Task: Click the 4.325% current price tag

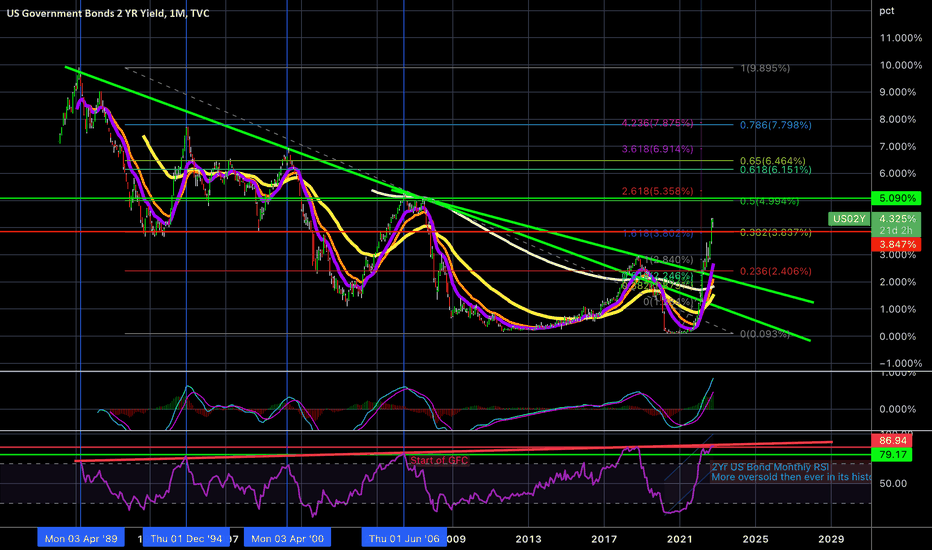Action: (896, 219)
